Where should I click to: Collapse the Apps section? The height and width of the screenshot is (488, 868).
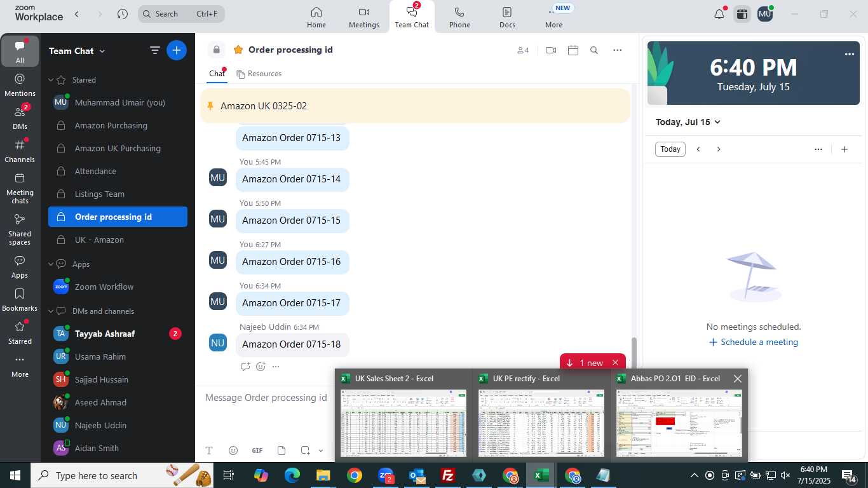click(51, 264)
